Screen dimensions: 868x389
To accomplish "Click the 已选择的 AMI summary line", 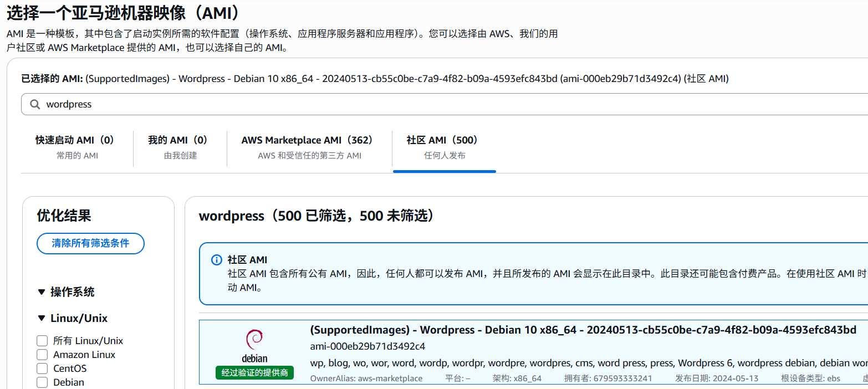I will [375, 79].
